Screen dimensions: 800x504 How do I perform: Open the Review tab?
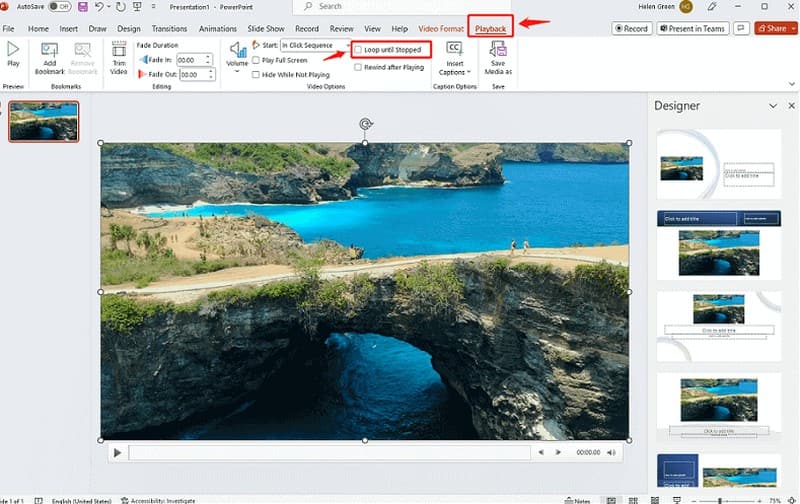pyautogui.click(x=341, y=29)
